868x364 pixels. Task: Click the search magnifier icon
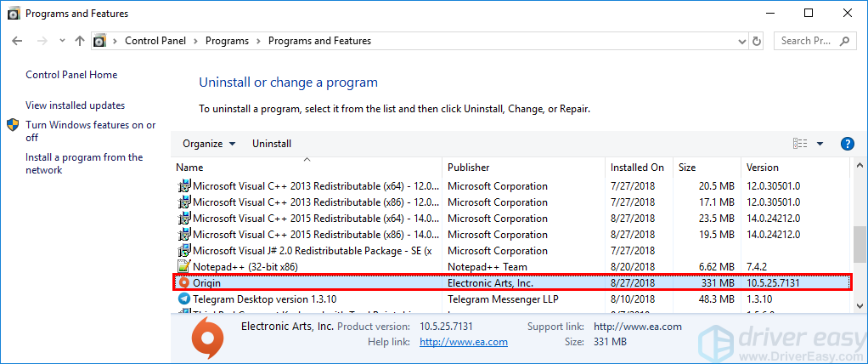pos(844,41)
